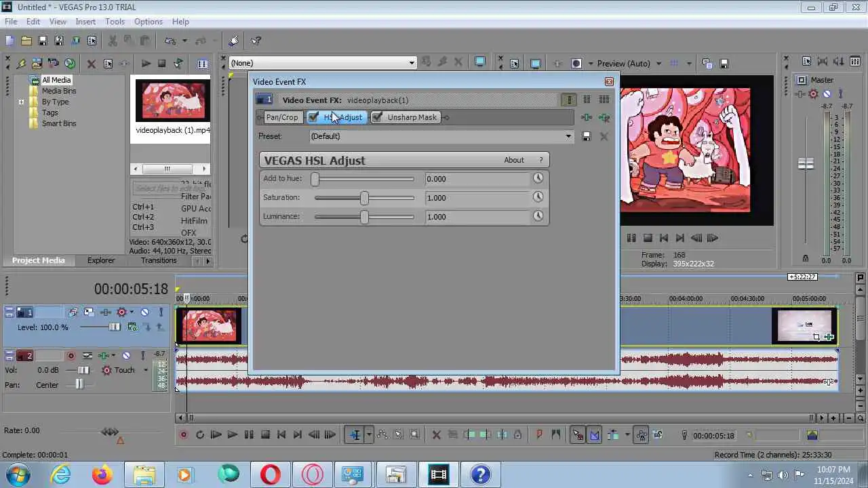Open Animate panel for Add to hue
This screenshot has height=488, width=868.
click(x=538, y=178)
